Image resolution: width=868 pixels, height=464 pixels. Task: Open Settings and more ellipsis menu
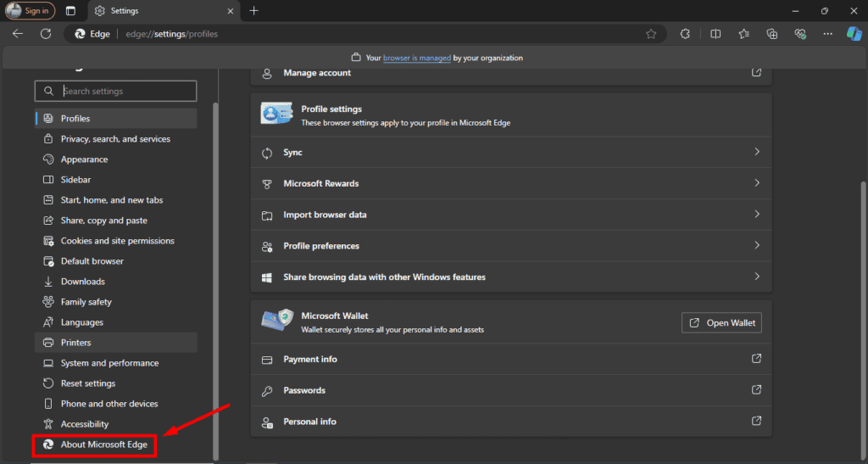[827, 34]
